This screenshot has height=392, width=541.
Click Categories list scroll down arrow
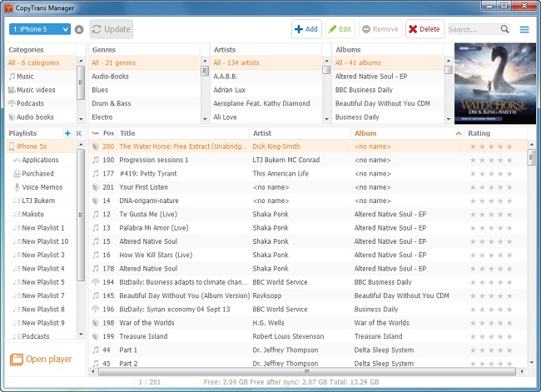pos(81,119)
